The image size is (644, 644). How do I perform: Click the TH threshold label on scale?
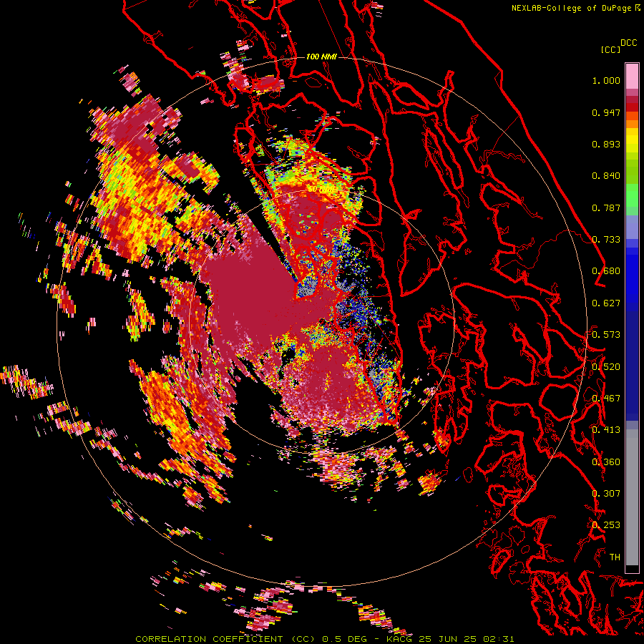(615, 557)
